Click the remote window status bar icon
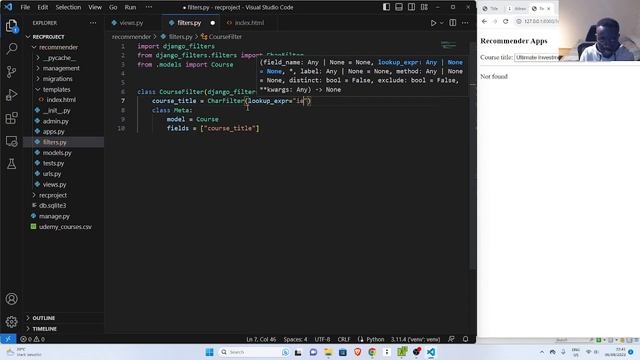 click(x=8, y=339)
